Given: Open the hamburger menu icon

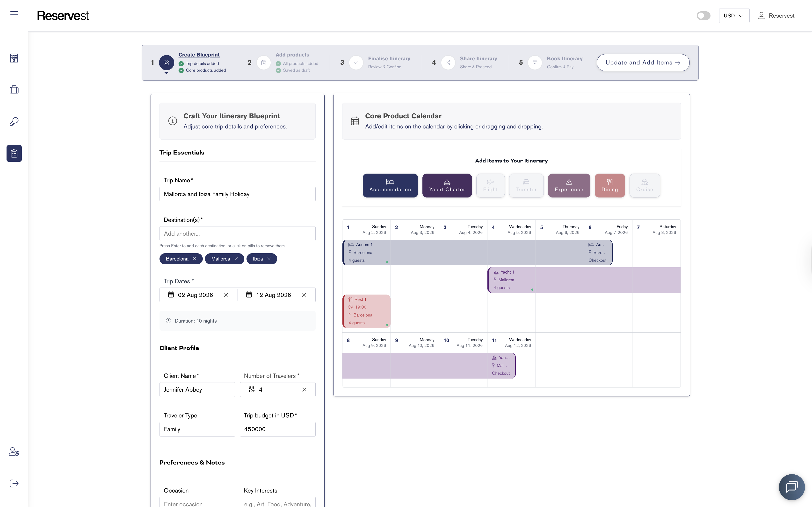Looking at the screenshot, I should click(x=14, y=14).
